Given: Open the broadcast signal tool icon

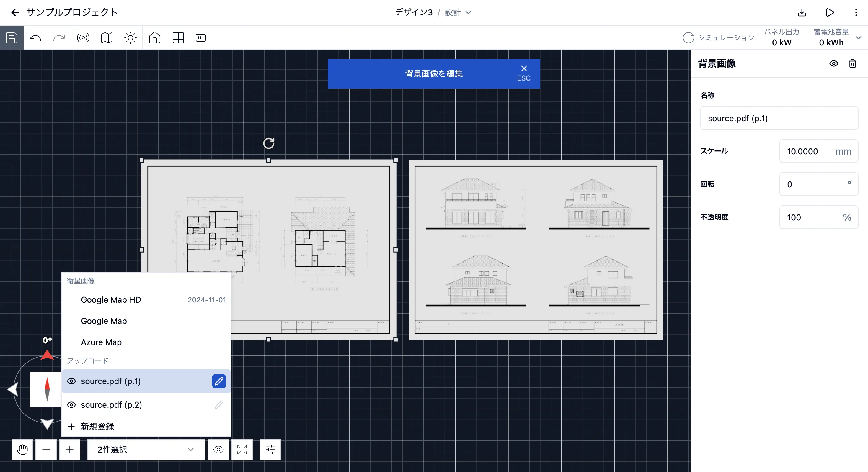Looking at the screenshot, I should 83,38.
